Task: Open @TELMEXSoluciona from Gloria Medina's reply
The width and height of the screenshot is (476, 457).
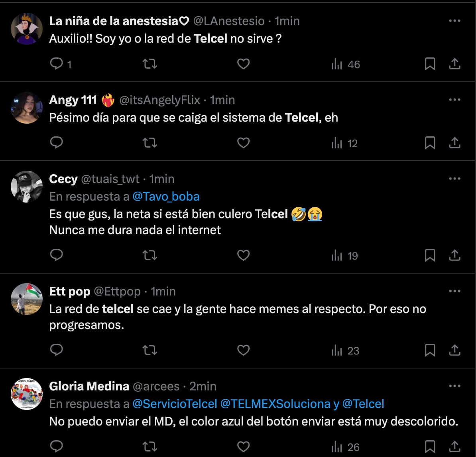Action: click(275, 404)
